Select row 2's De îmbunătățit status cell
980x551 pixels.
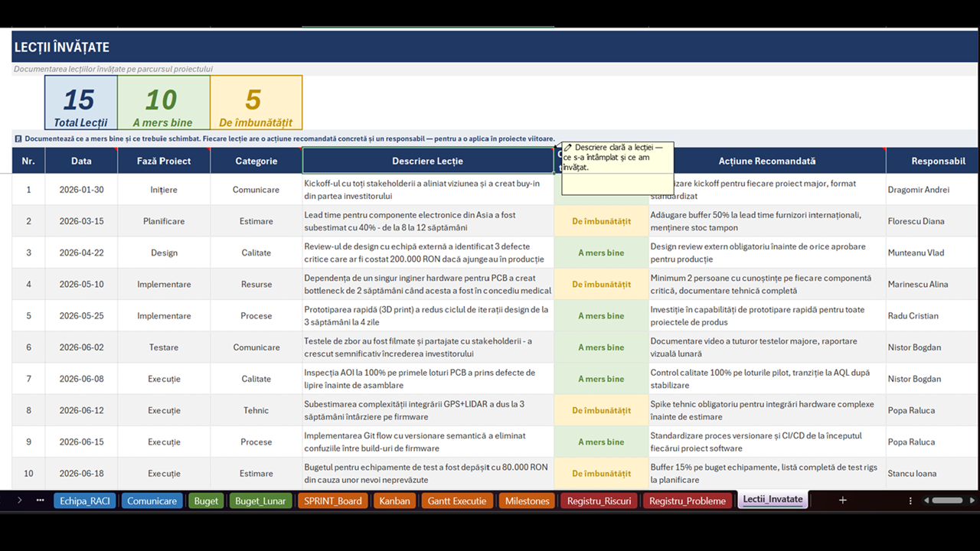pos(601,221)
